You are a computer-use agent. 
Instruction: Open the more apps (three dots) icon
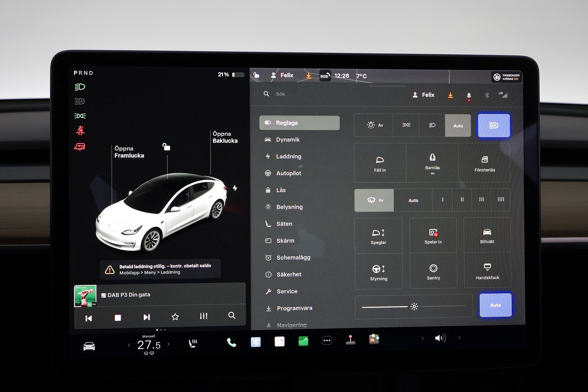327,341
